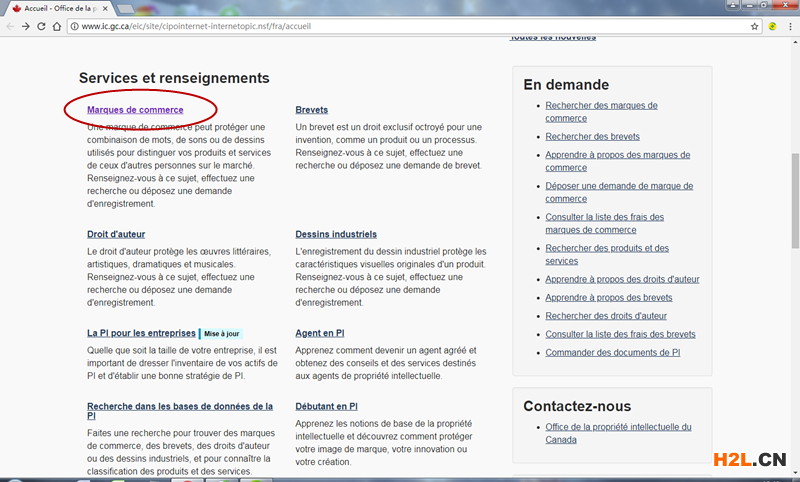Bookmark this page with the star icon

pos(755,26)
